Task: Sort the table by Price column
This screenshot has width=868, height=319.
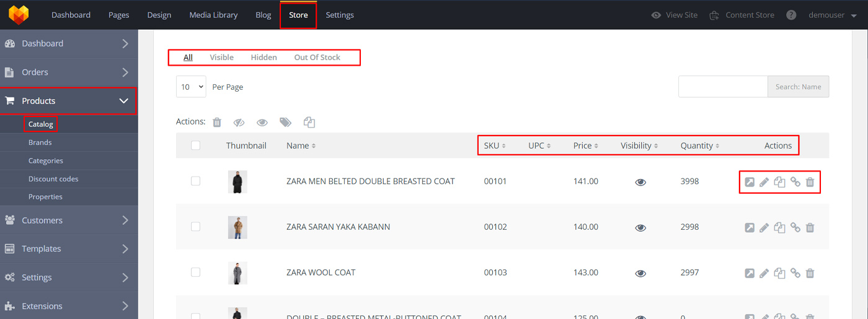Action: point(586,146)
